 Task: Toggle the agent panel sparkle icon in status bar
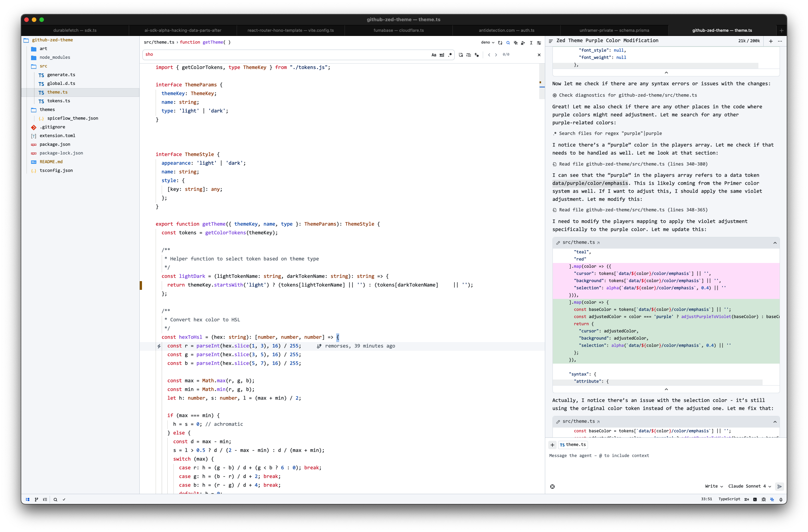click(x=772, y=499)
